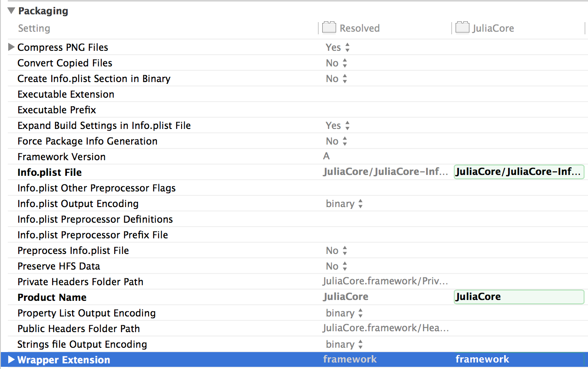Screen dimensions: 588x369
Task: Open Strings file Output Encoding popup
Action: tap(344, 344)
